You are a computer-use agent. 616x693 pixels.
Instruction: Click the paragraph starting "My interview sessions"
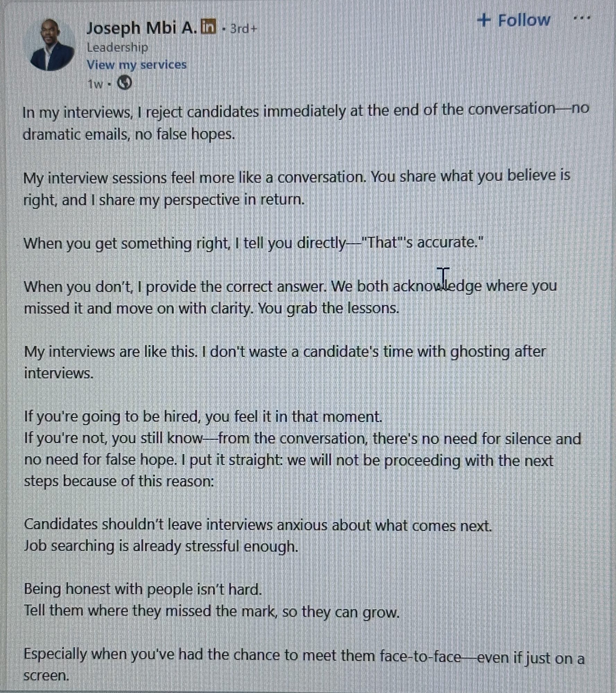pos(296,188)
